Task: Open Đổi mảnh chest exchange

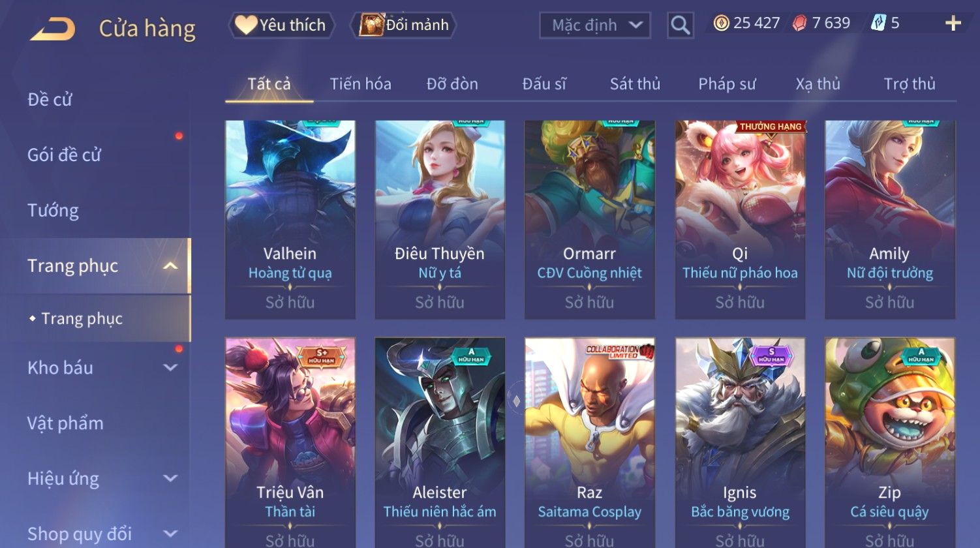Action: click(403, 25)
